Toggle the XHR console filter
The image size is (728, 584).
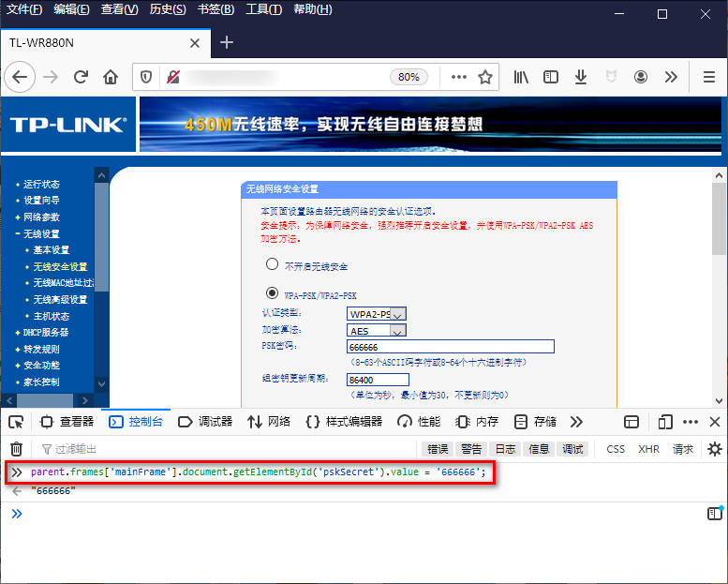648,449
